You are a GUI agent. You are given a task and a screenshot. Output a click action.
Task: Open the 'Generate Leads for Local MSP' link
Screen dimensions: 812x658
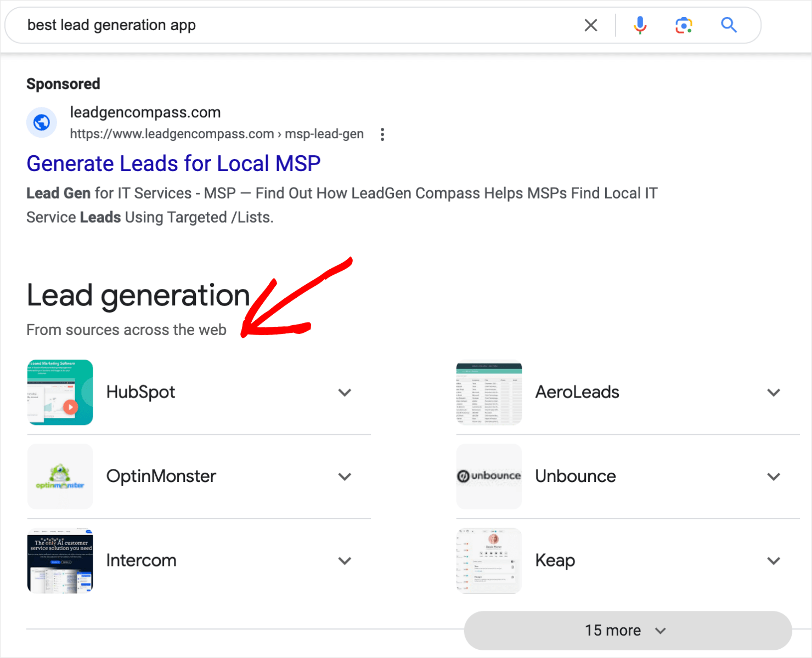tap(173, 163)
